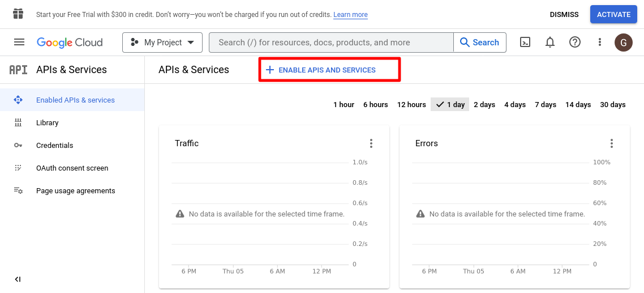Collapse the left sidebar panel
The height and width of the screenshot is (293, 644).
18,279
